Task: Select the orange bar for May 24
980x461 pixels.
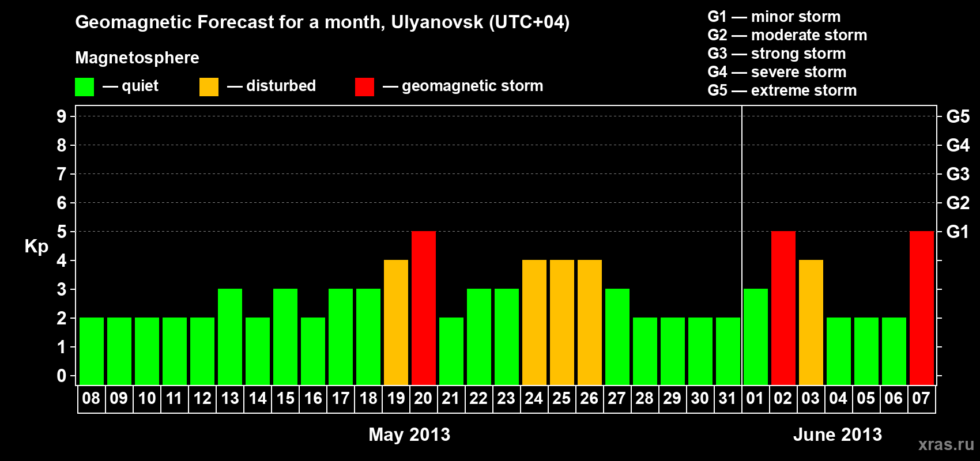Action: (534, 322)
